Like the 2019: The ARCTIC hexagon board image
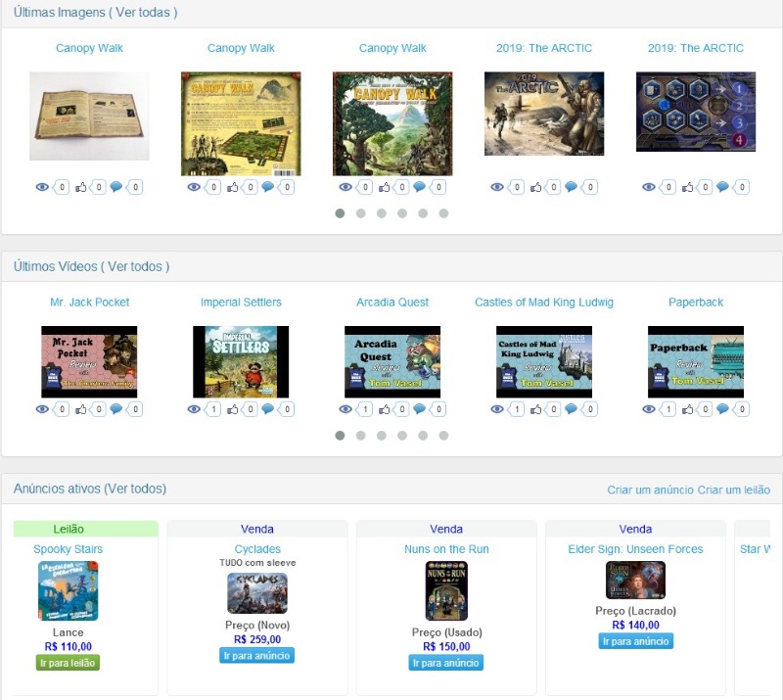 point(688,187)
